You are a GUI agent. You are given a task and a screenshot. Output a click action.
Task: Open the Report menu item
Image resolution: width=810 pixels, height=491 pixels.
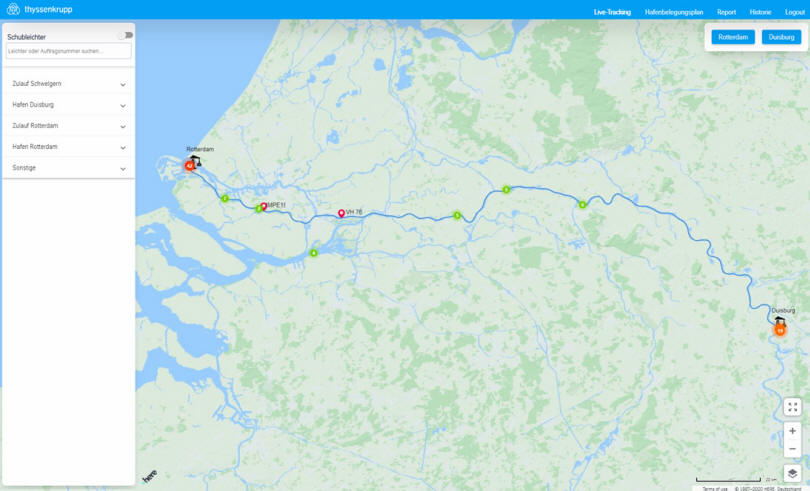pos(726,12)
